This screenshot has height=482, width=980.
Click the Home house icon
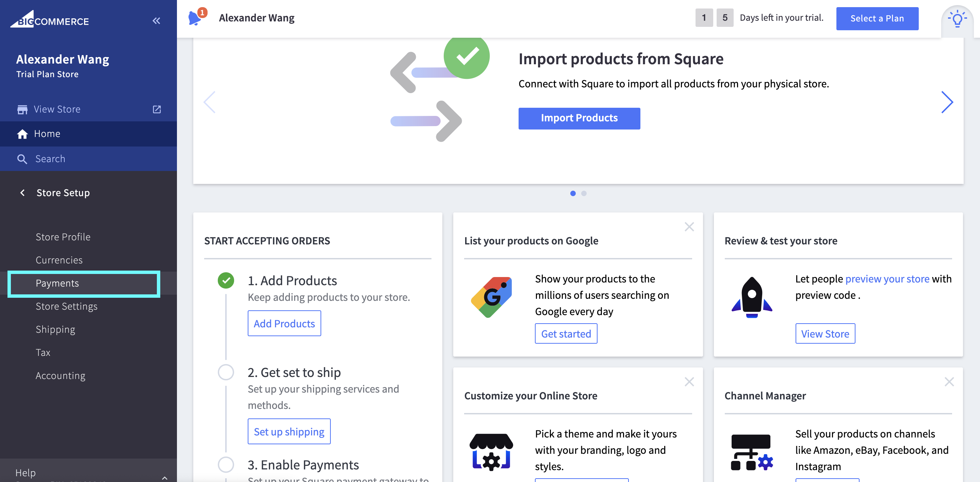click(x=22, y=134)
